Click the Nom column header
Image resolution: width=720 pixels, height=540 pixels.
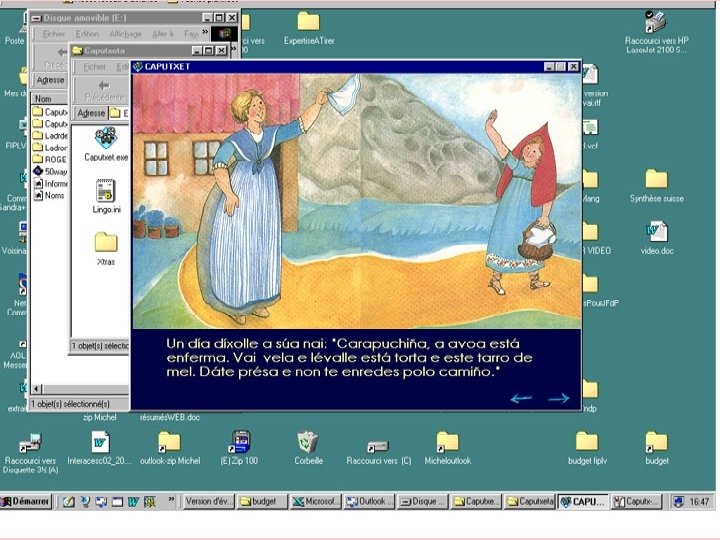point(49,98)
